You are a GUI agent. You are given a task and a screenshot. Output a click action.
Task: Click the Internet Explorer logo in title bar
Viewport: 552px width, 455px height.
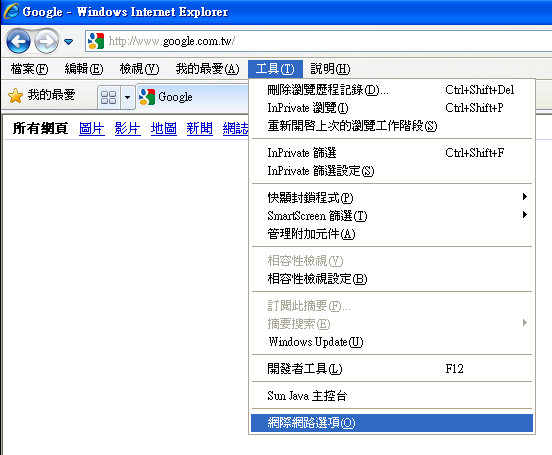pos(11,11)
